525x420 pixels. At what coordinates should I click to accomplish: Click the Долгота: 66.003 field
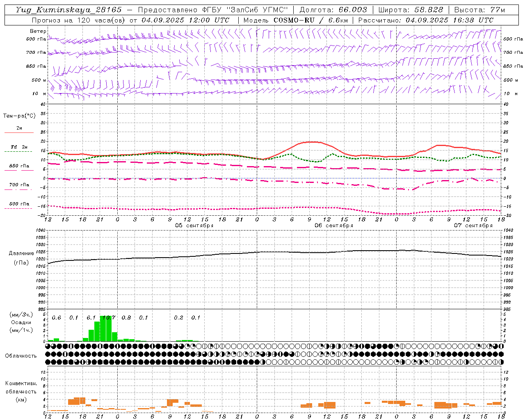[x=333, y=10]
